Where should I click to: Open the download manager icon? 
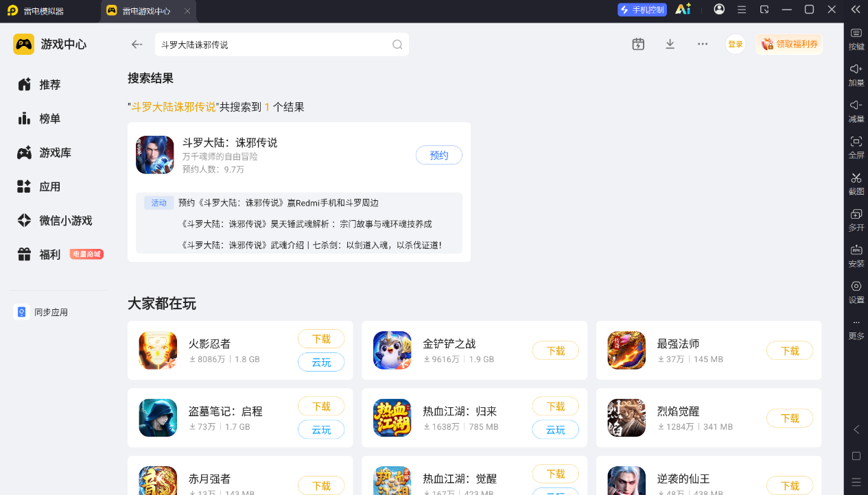[x=670, y=44]
